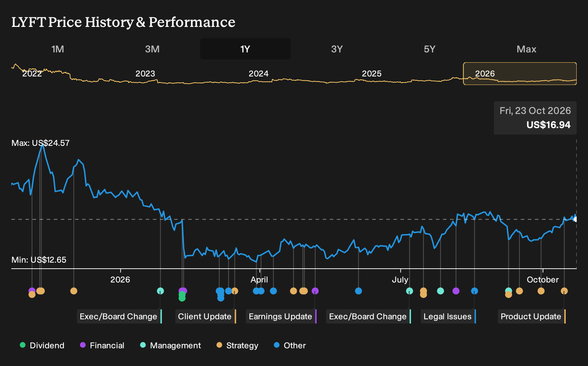Viewport: 588px width, 366px height.
Task: Select teal marker tied to Exec/Board Change after Earnings Update
Action: 409,291
